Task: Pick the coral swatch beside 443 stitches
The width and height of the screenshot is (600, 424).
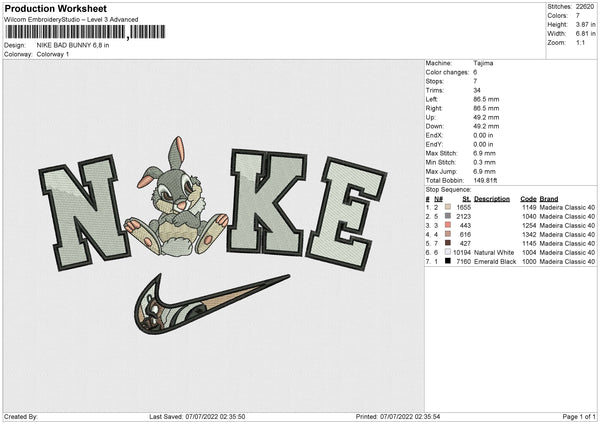Action: click(x=448, y=225)
